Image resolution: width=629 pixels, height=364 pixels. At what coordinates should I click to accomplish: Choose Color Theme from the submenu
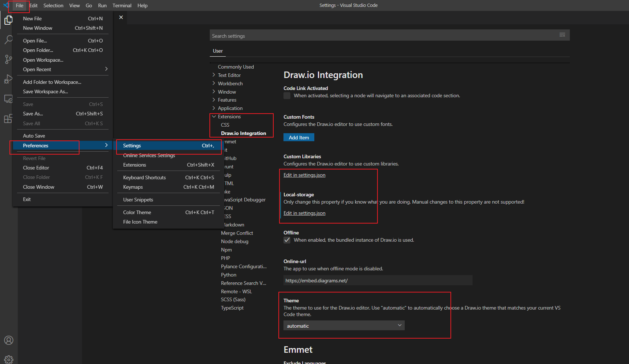[x=168, y=212]
